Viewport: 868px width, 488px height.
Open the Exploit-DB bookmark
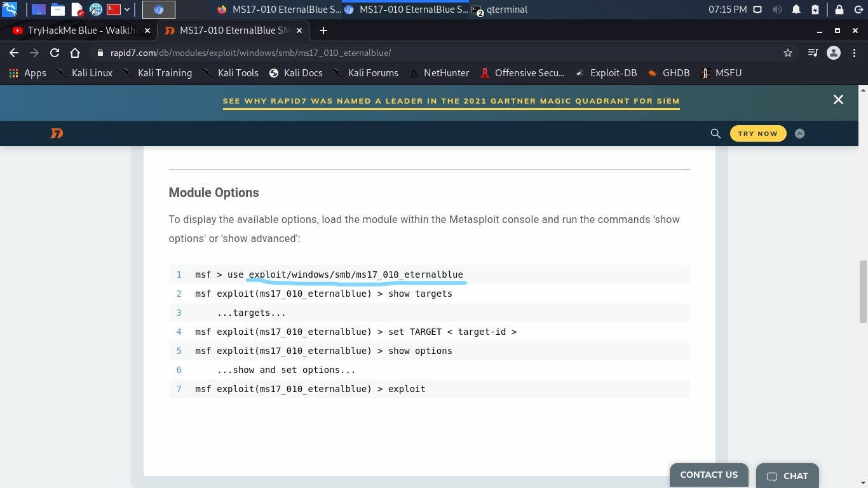tap(606, 73)
